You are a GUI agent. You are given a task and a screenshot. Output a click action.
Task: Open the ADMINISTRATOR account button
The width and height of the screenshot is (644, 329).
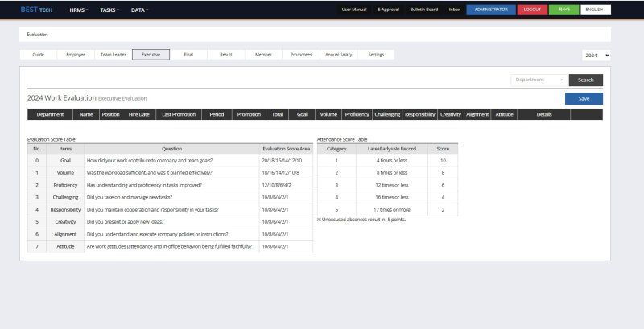click(491, 10)
